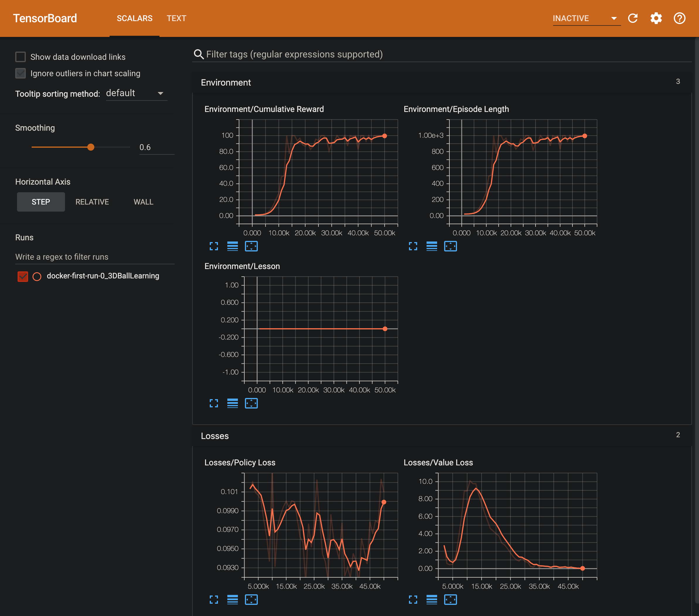Viewport: 699px width, 616px height.
Task: Toggle Ignore outliers in chart scaling
Action: 21,73
